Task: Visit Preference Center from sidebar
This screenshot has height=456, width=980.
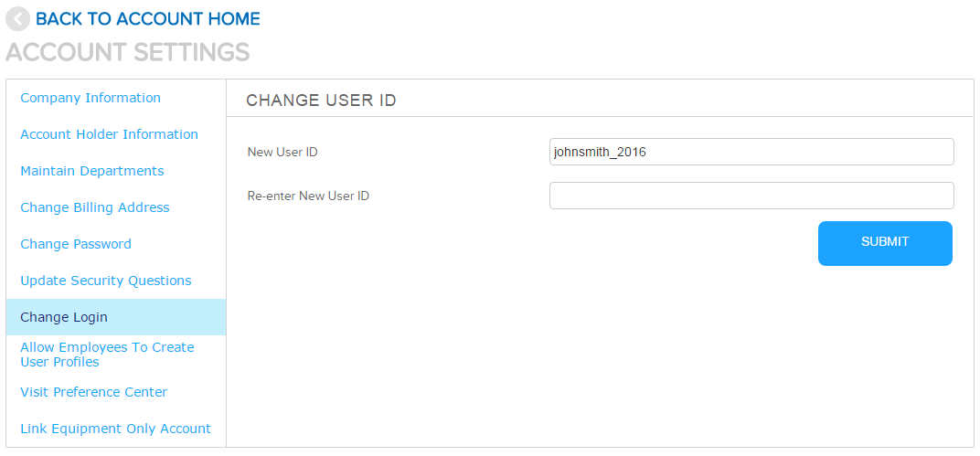Action: tap(94, 392)
